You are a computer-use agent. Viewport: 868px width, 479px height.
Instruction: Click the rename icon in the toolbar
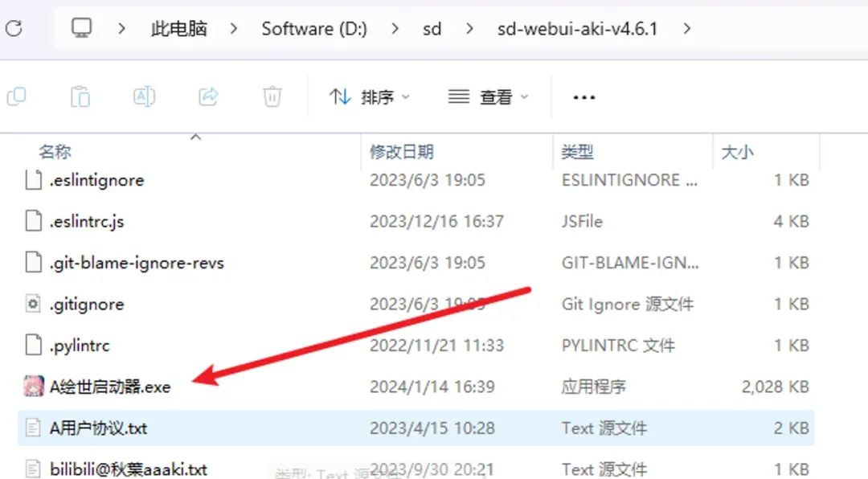(144, 97)
